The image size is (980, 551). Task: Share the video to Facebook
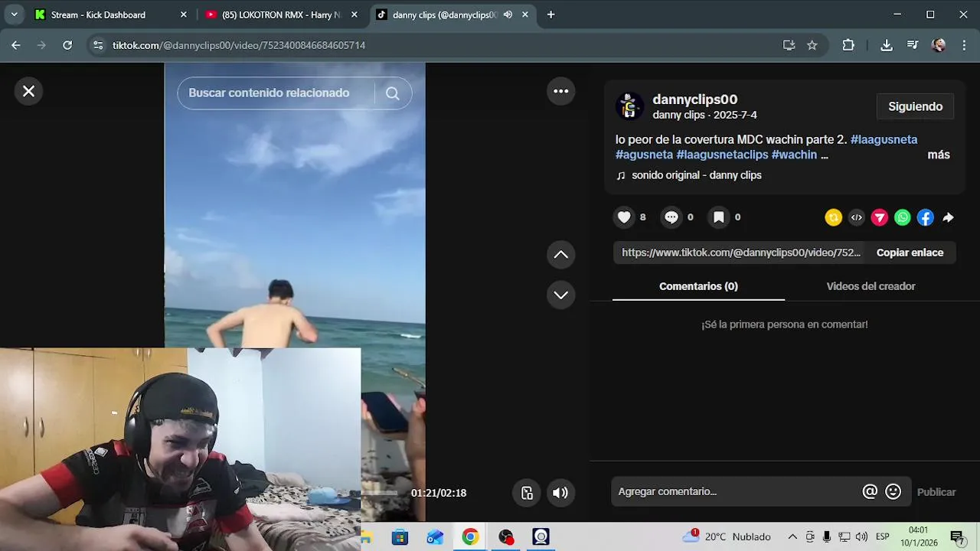coord(926,218)
